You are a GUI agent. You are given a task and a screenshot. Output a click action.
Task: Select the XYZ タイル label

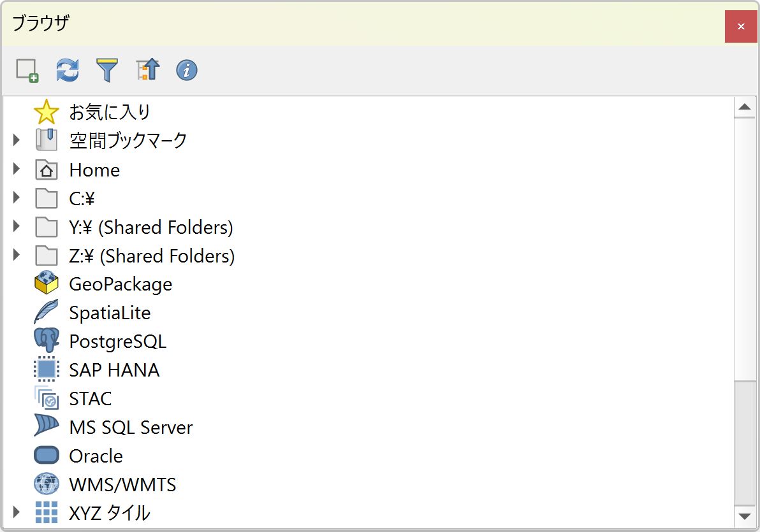pos(110,513)
